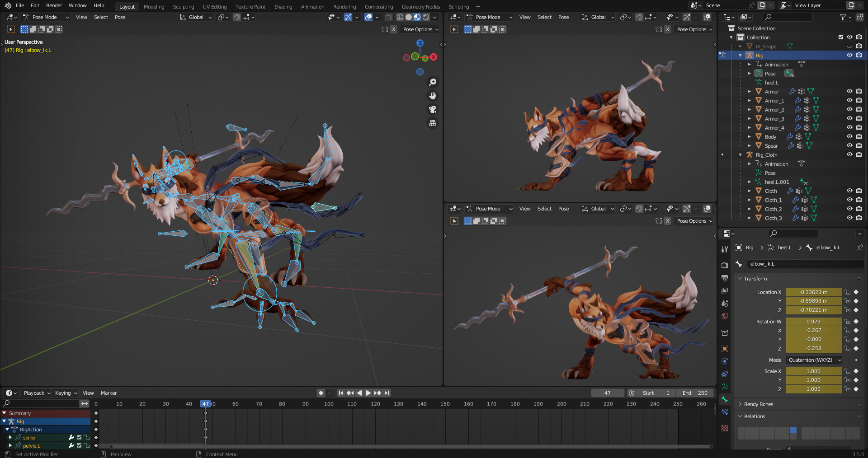Viewport: 868px width, 458px height.
Task: Jump to start frame in timeline
Action: click(x=341, y=393)
